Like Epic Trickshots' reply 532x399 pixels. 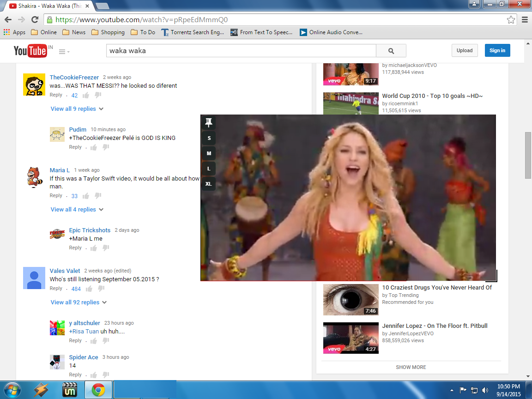pyautogui.click(x=94, y=248)
